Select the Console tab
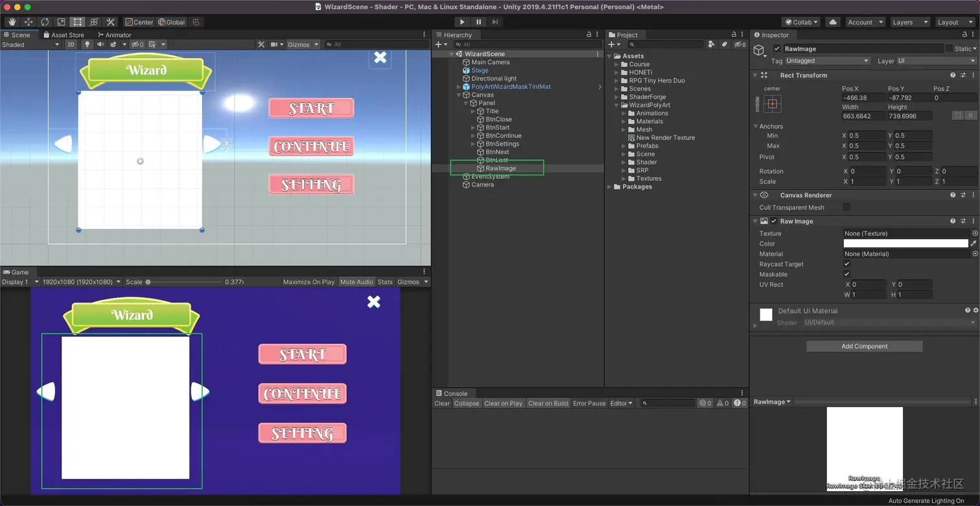The height and width of the screenshot is (506, 980). (x=451, y=393)
